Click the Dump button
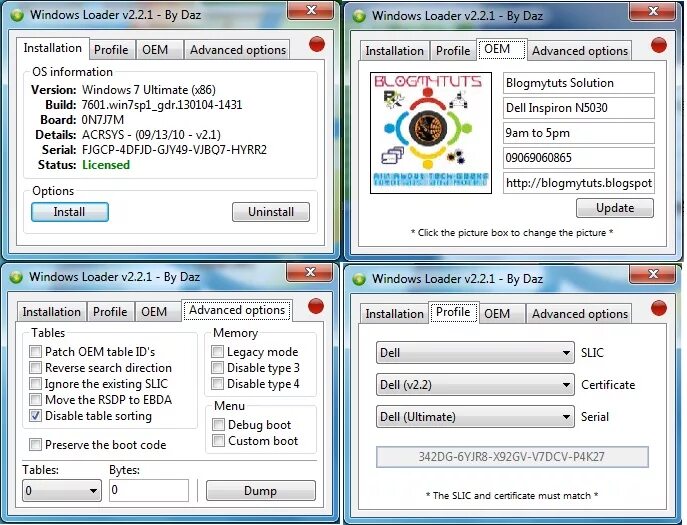This screenshot has width=687, height=525. click(x=261, y=490)
